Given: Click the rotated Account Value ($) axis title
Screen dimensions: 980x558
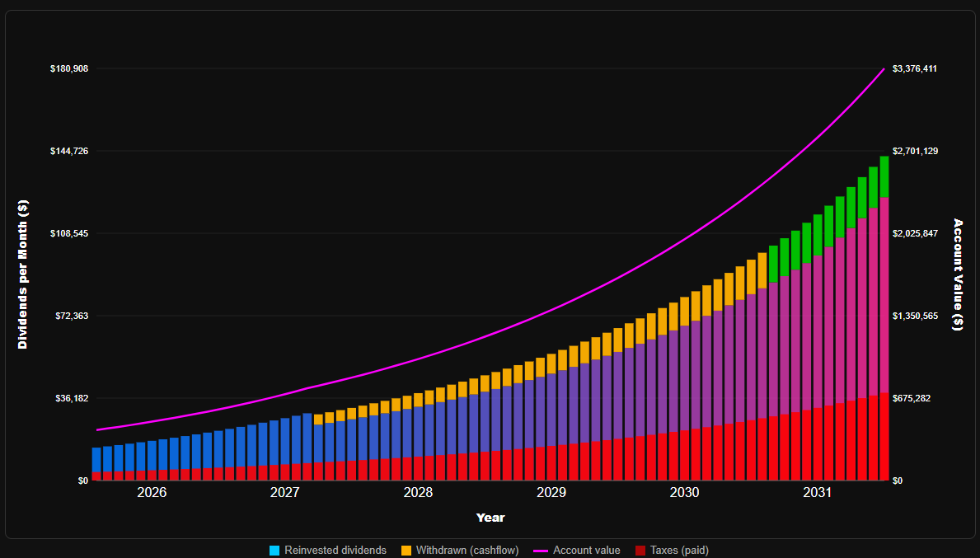Looking at the screenshot, I should tap(958, 274).
